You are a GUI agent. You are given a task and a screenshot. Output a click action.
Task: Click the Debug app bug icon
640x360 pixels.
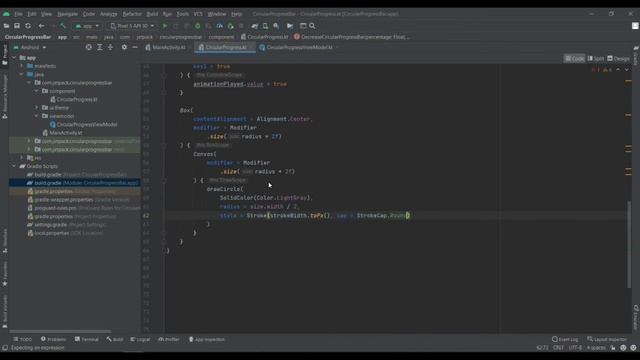point(198,26)
